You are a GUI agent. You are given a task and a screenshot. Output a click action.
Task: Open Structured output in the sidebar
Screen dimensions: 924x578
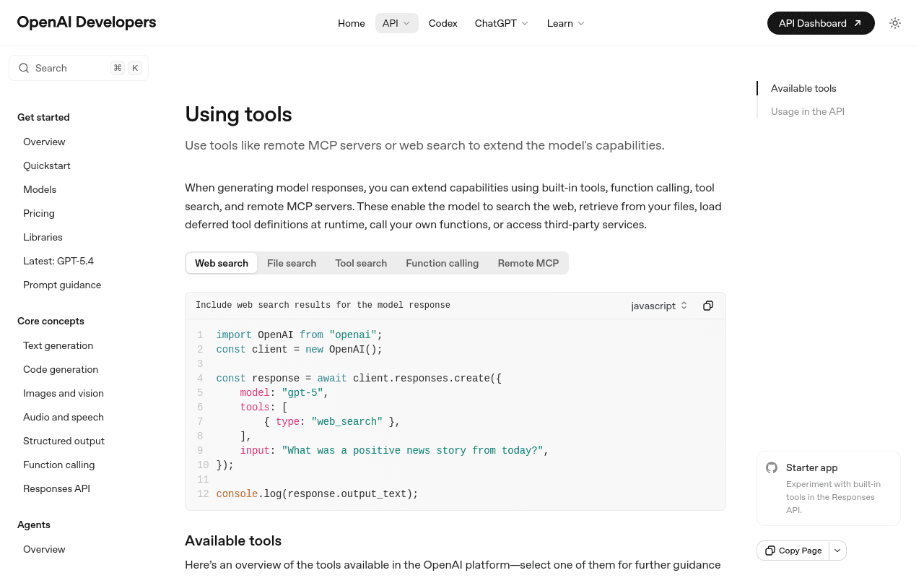[64, 441]
